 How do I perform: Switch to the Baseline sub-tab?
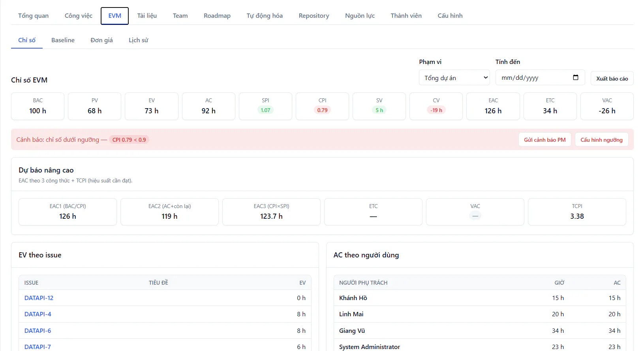tap(63, 40)
